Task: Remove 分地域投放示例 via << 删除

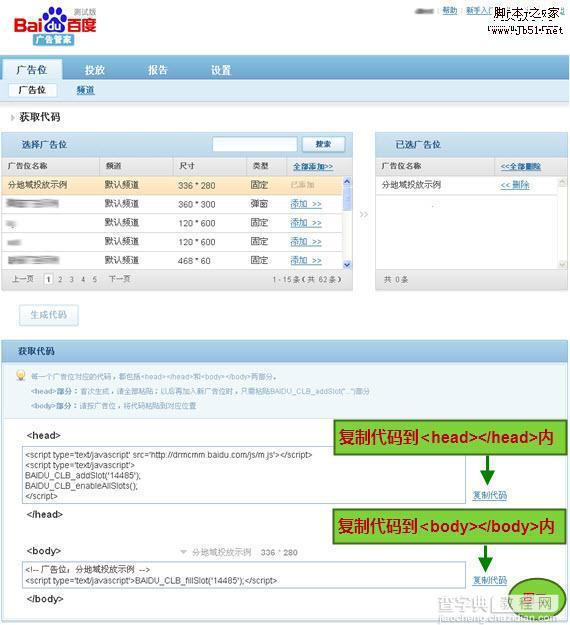Action: point(515,185)
